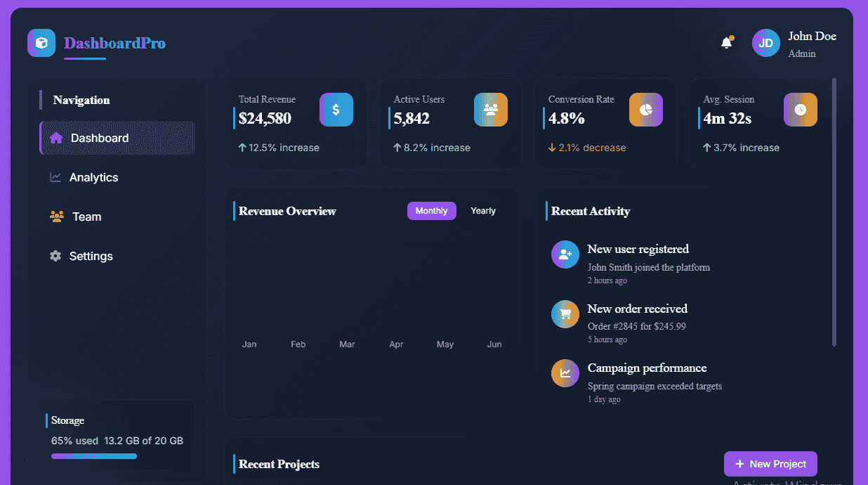Image resolution: width=868 pixels, height=485 pixels.
Task: Open the John Doe profile name
Action: pos(812,36)
